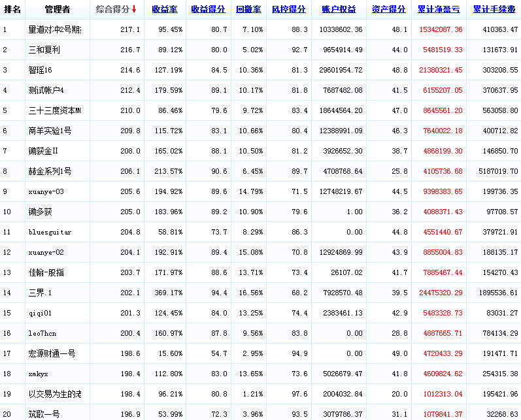This screenshot has width=521, height=420.
Task: Click the 宏源财通一号 manager name
Action: pyautogui.click(x=52, y=354)
